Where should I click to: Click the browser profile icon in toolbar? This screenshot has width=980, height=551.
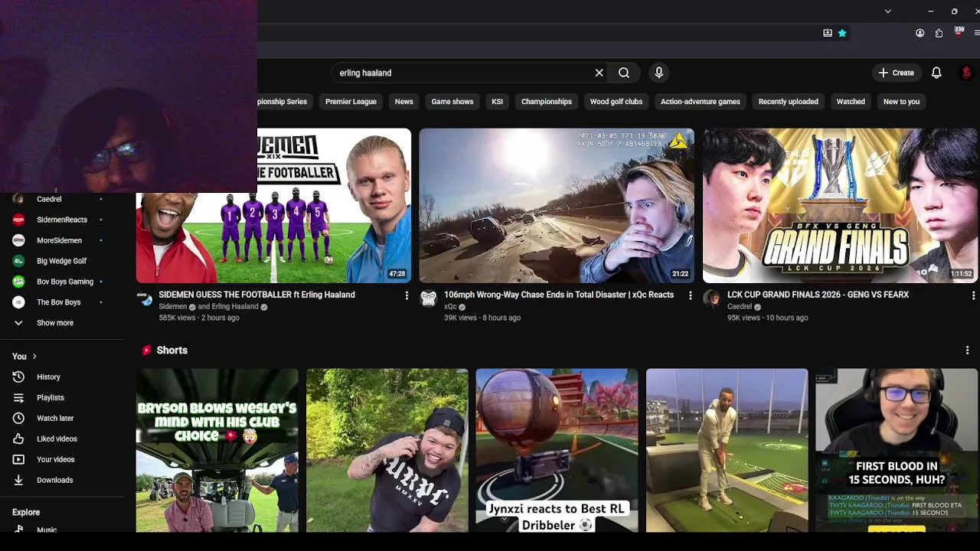click(x=920, y=33)
